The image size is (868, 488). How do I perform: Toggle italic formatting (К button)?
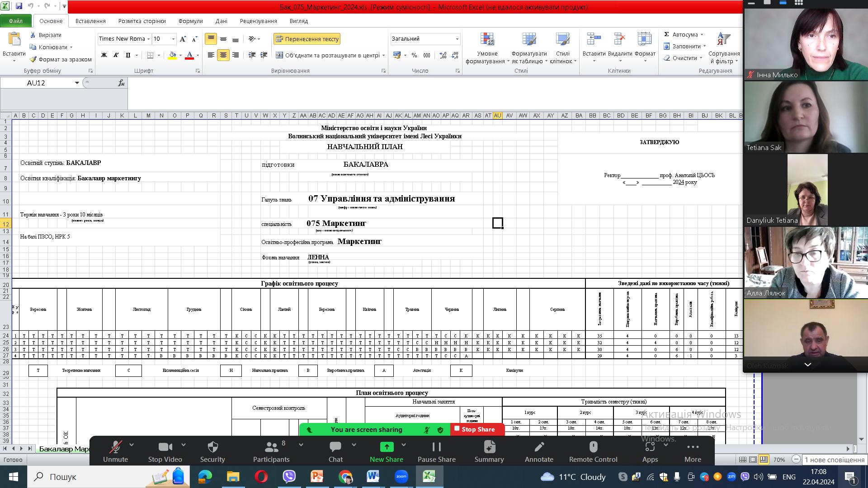click(x=116, y=55)
